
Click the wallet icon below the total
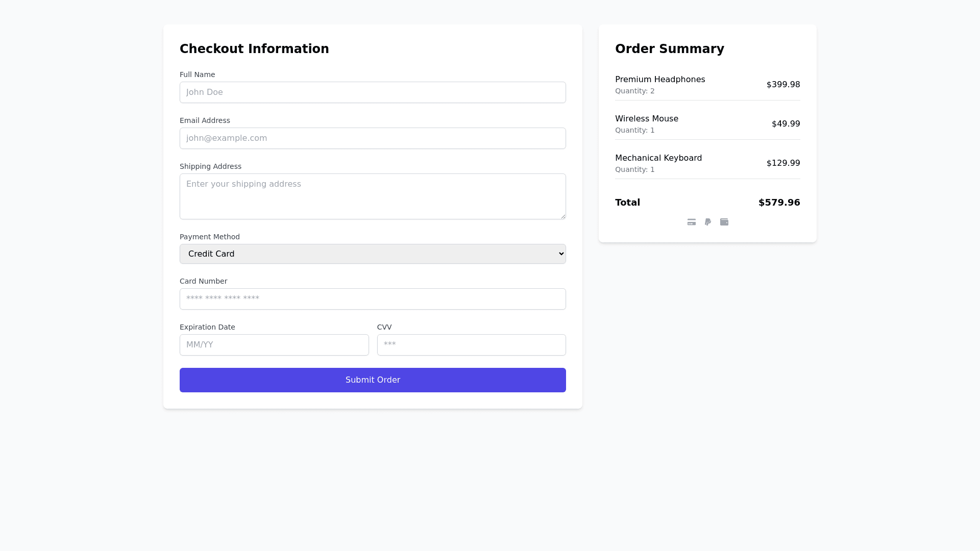[x=724, y=222]
